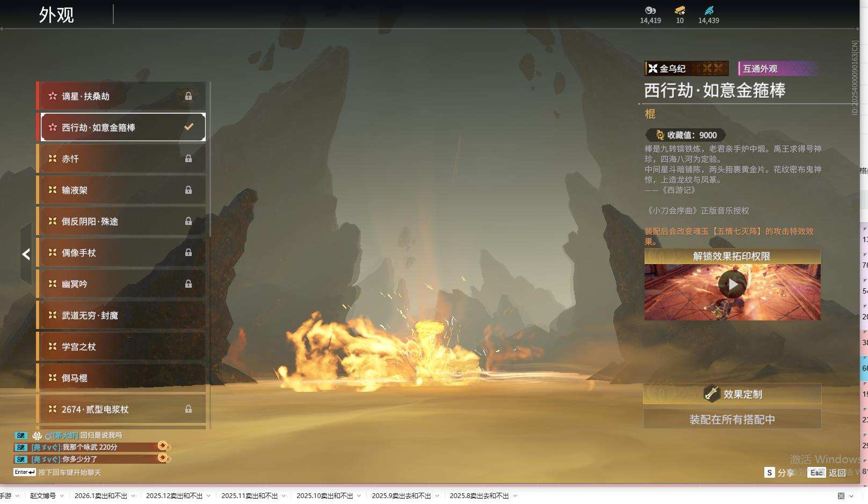This screenshot has width=868, height=504.
Task: Click the lock icon on 输液架 row
Action: tap(189, 190)
